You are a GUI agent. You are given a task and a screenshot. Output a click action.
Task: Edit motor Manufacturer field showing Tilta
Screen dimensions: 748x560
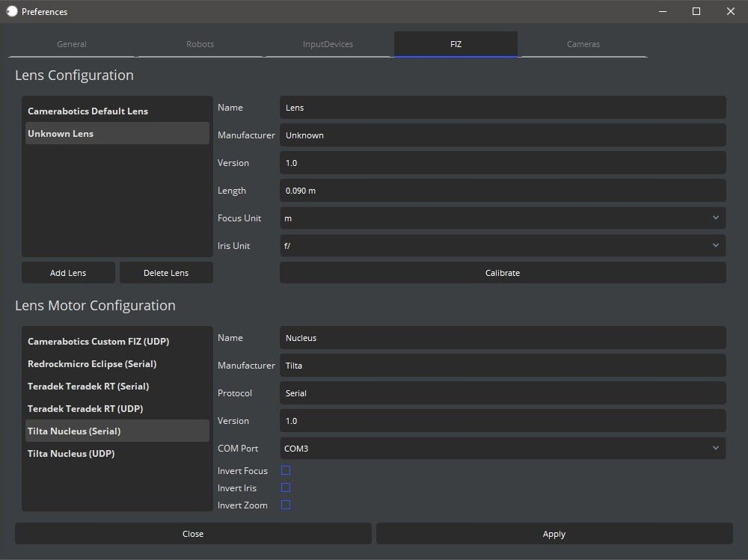pyautogui.click(x=503, y=366)
